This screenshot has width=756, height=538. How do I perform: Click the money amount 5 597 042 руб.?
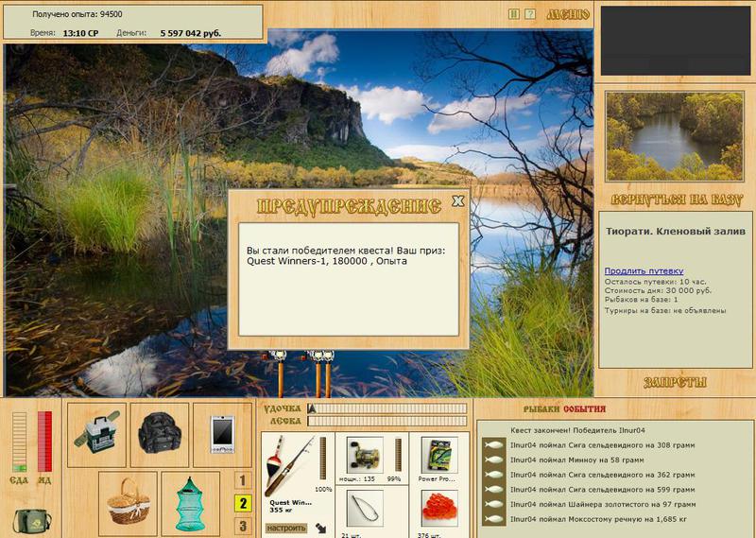(191, 33)
